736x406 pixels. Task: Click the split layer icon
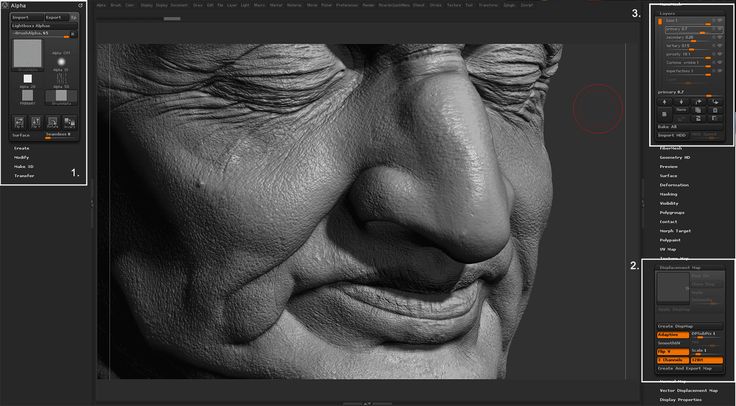(x=715, y=119)
